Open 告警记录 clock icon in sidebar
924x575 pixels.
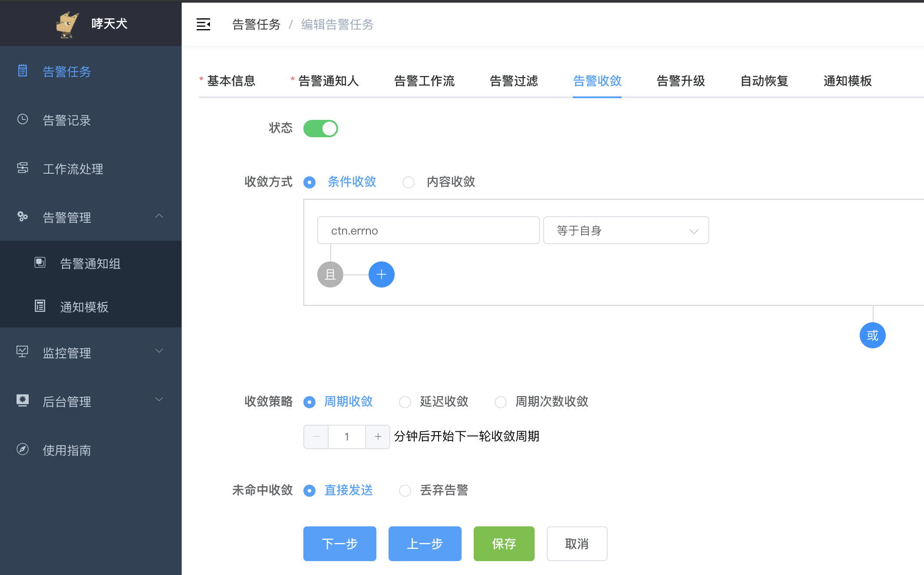coord(23,119)
